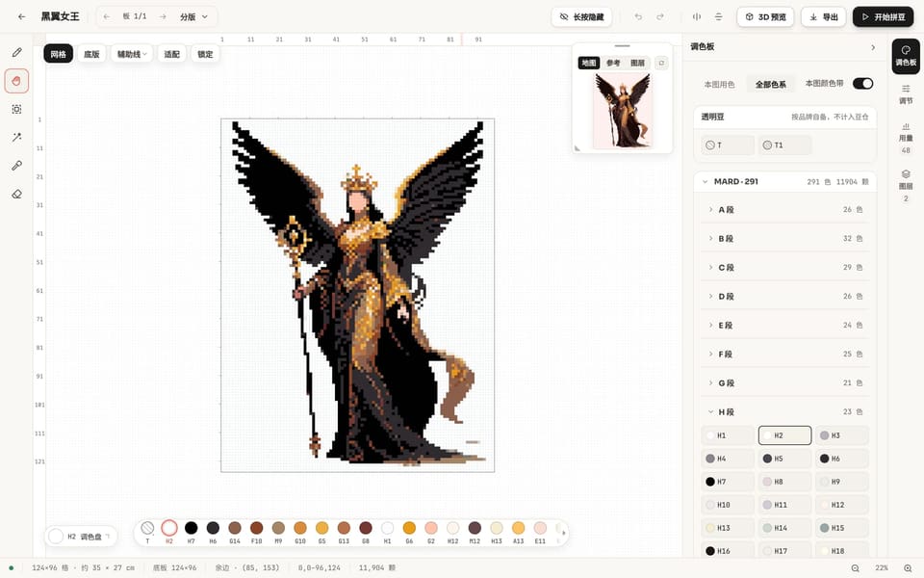Click the horizontal mirror flip icon
The image size is (924, 578).
click(x=697, y=16)
